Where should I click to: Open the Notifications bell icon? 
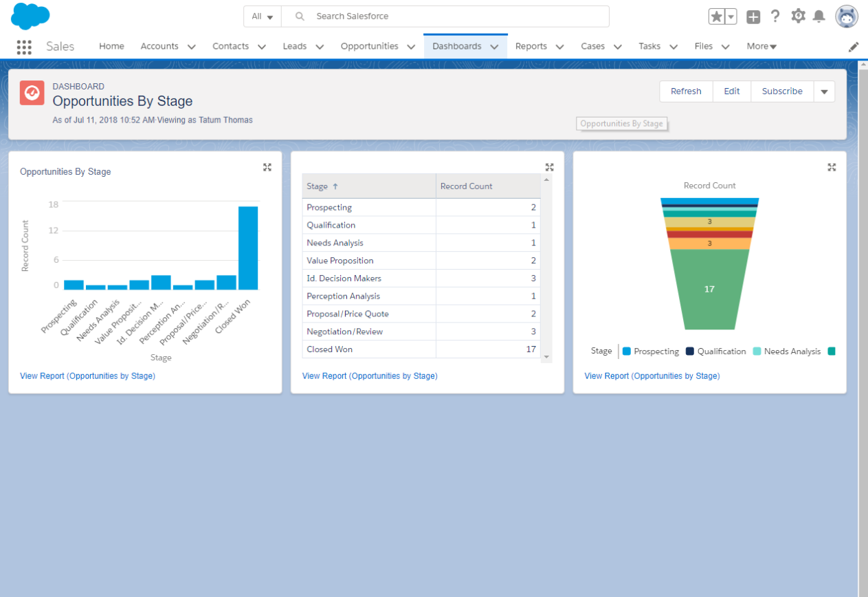819,17
